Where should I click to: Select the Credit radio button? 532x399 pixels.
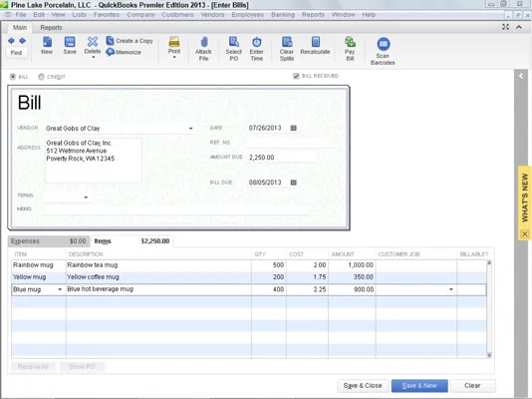(42, 77)
